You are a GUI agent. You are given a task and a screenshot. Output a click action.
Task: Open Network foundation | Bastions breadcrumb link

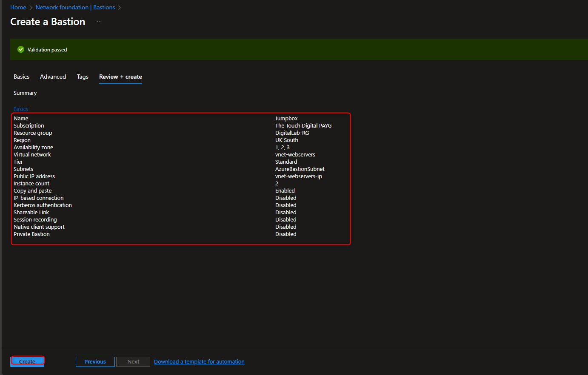75,7
